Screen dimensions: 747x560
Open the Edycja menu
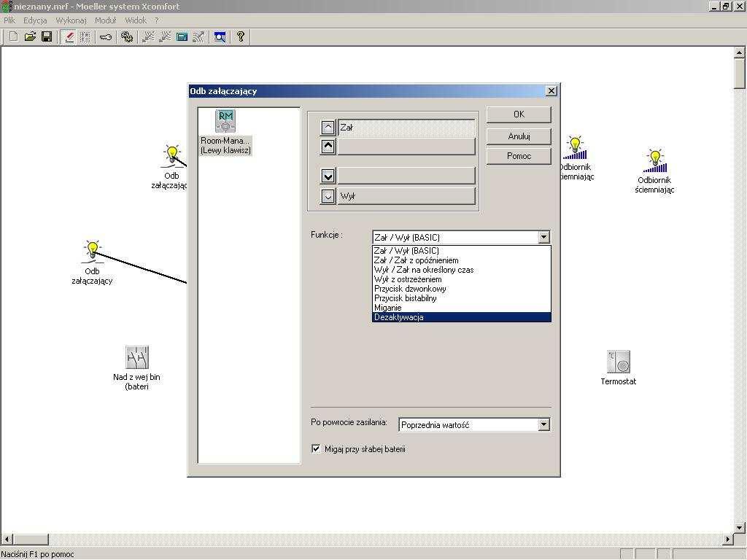click(x=35, y=20)
